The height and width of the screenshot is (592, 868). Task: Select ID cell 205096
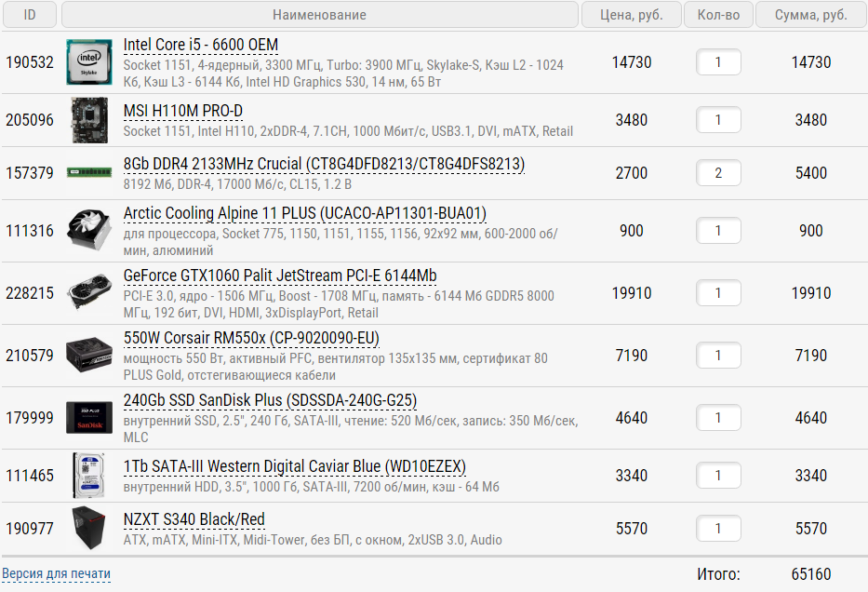(30, 120)
